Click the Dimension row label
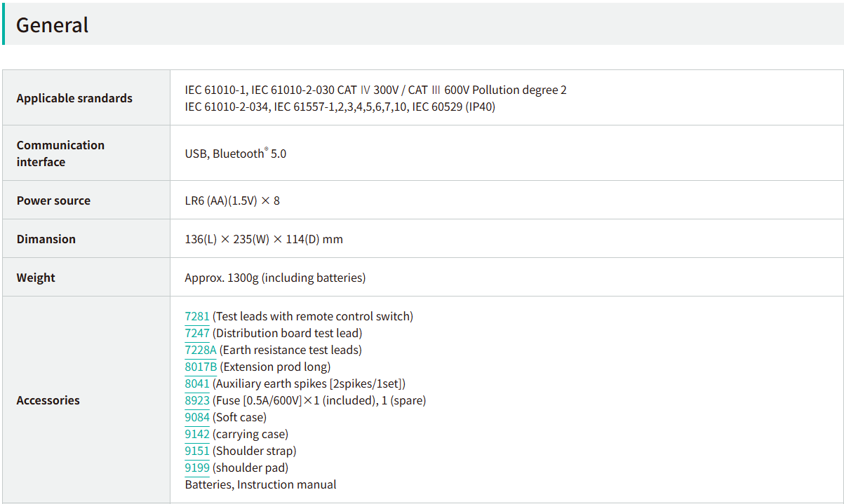This screenshot has height=504, width=844. [x=46, y=239]
